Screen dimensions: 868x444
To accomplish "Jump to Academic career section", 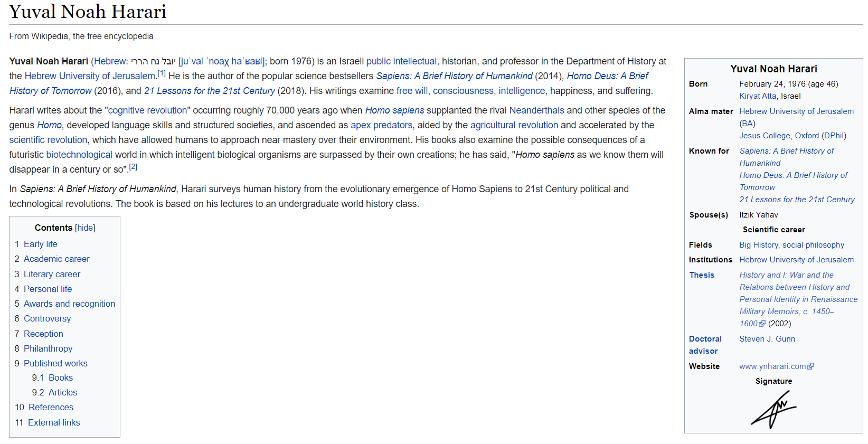I will click(56, 259).
